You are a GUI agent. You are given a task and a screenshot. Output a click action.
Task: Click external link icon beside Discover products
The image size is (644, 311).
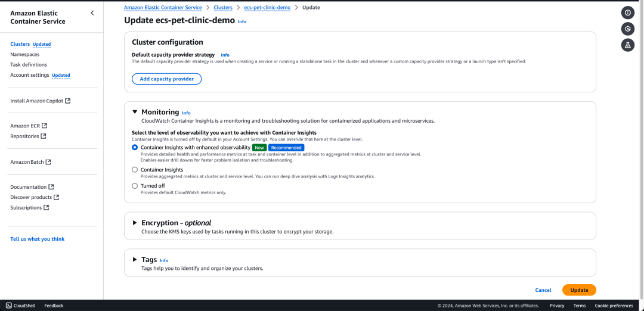(56, 197)
